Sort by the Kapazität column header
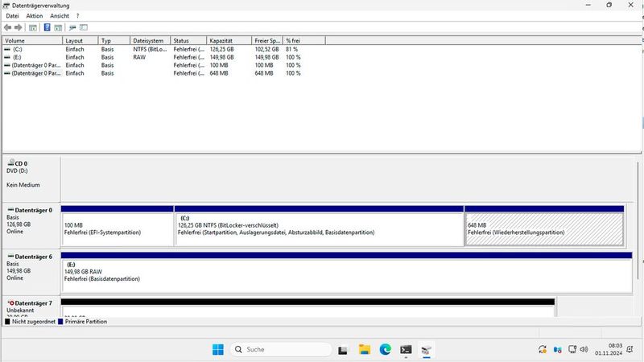The height and width of the screenshot is (362, 644). [229, 41]
